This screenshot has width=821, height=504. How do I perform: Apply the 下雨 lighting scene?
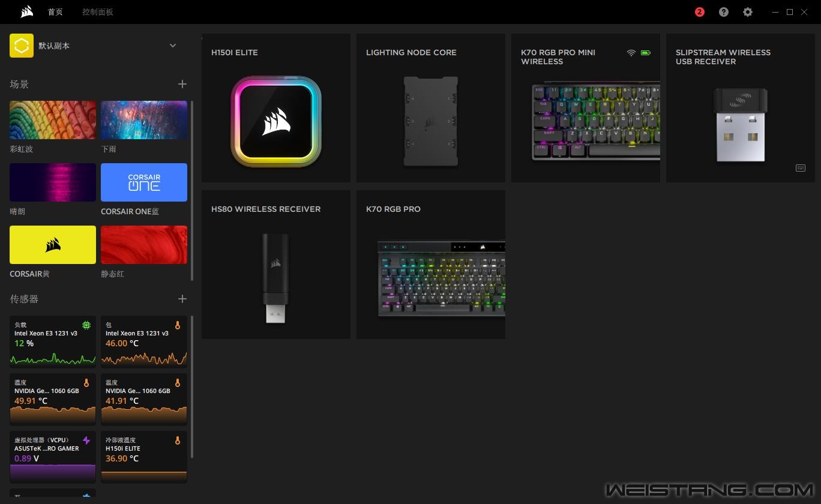coord(144,120)
